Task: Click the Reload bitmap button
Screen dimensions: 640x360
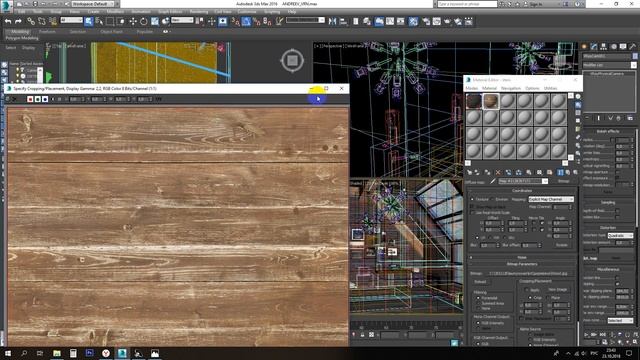Action: pos(480,282)
